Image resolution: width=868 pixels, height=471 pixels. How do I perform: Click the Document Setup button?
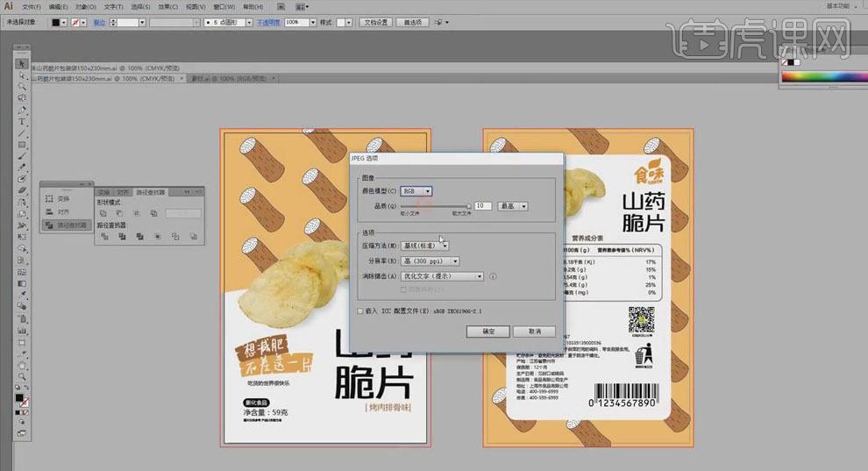[376, 22]
